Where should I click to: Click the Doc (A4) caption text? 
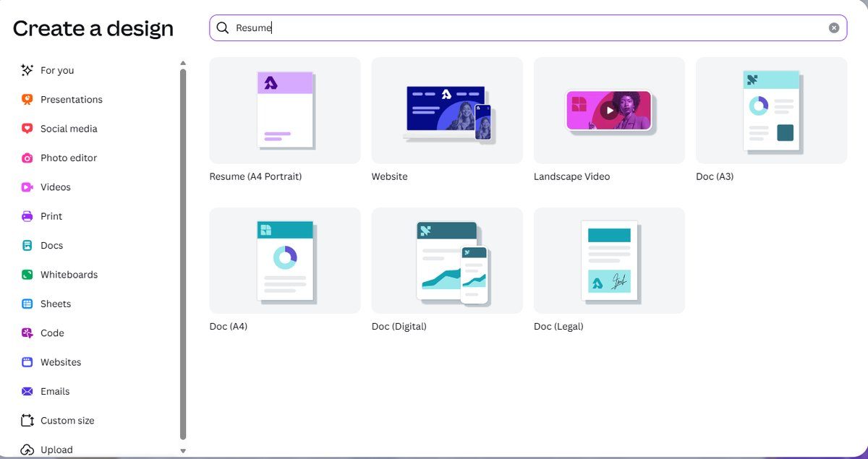coord(229,327)
